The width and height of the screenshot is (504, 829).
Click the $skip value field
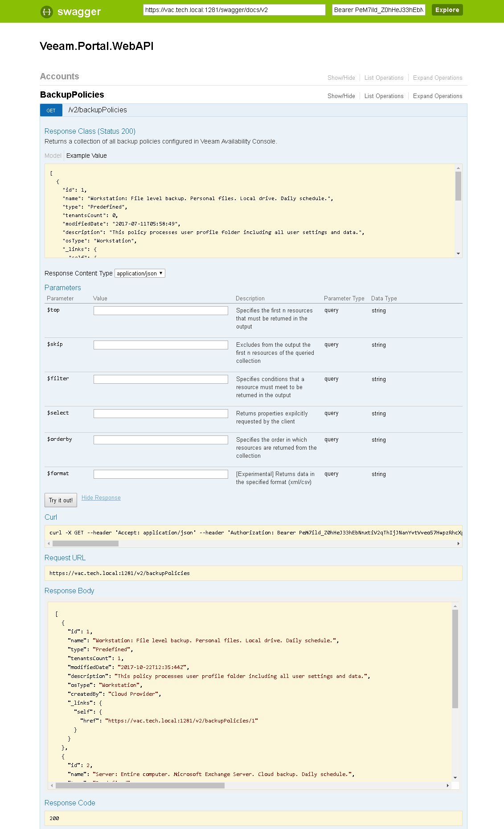(160, 345)
